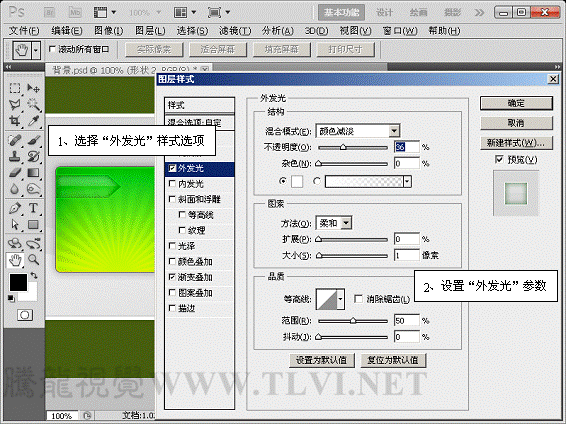This screenshot has height=424, width=566.
Task: Toggle the 消除锯齿 checkbox
Action: (x=358, y=298)
